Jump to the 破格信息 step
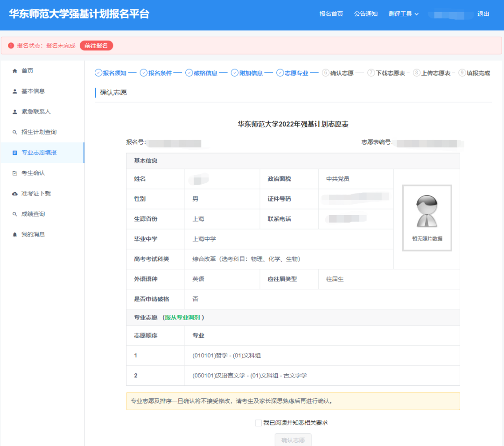 tap(202, 73)
